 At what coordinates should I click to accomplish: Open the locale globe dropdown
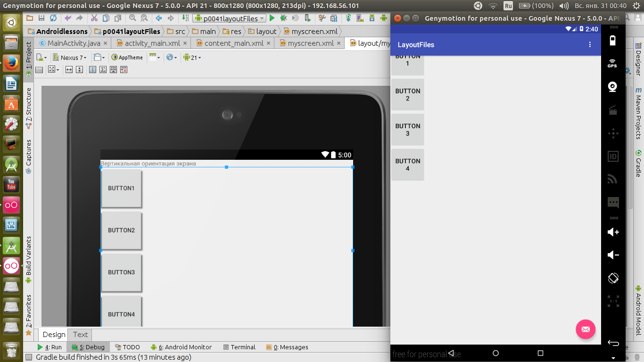pos(172,58)
